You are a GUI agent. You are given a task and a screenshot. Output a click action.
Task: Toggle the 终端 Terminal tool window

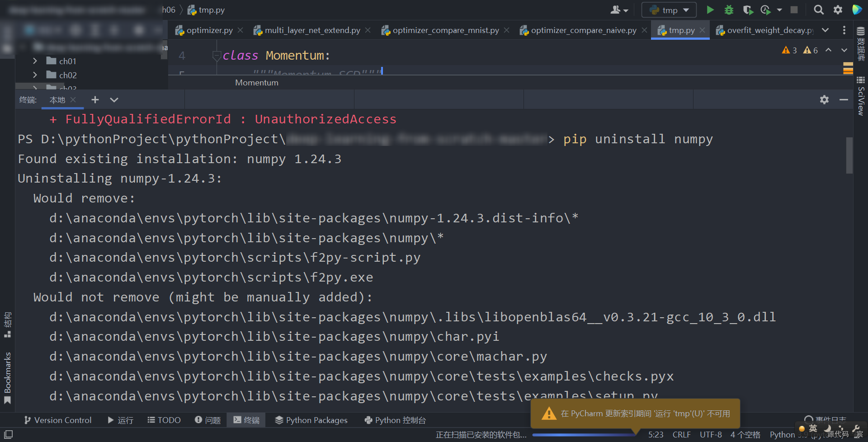[246, 420]
